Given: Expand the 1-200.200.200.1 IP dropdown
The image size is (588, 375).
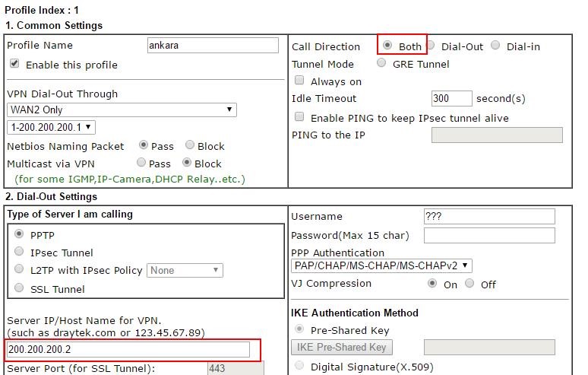Looking at the screenshot, I should point(51,128).
